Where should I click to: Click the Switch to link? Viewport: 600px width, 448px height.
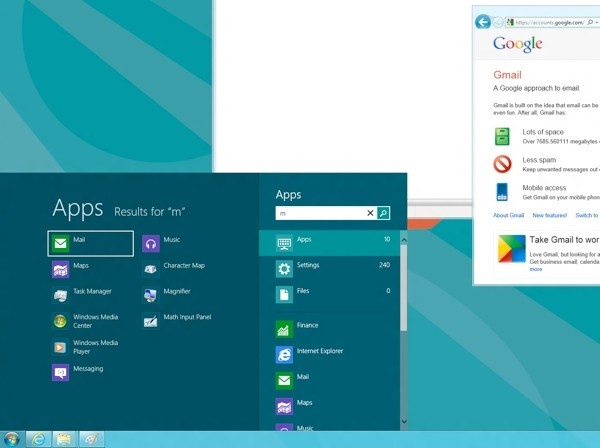(x=587, y=215)
